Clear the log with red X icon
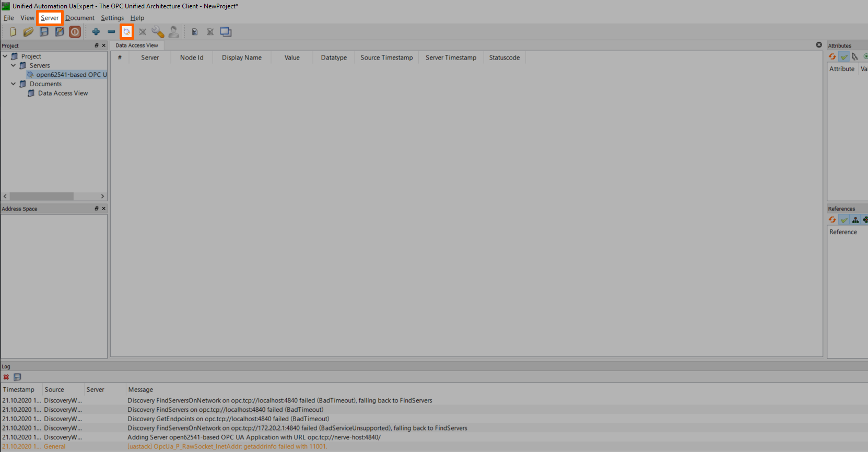Screen dimensions: 868x452 pyautogui.click(x=6, y=377)
